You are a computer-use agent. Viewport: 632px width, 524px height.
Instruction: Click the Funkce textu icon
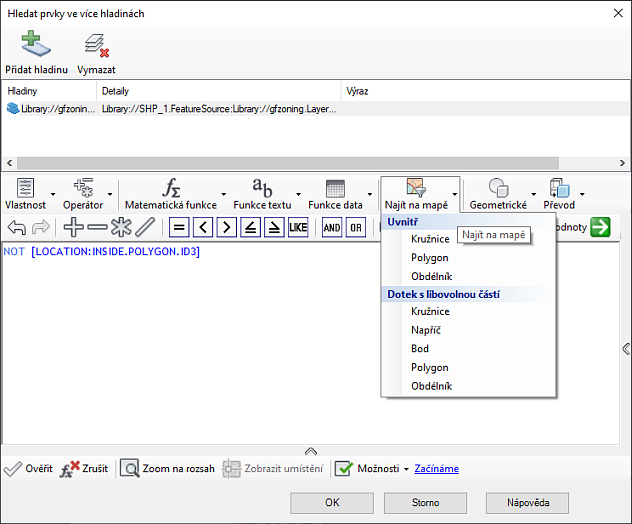[x=262, y=188]
